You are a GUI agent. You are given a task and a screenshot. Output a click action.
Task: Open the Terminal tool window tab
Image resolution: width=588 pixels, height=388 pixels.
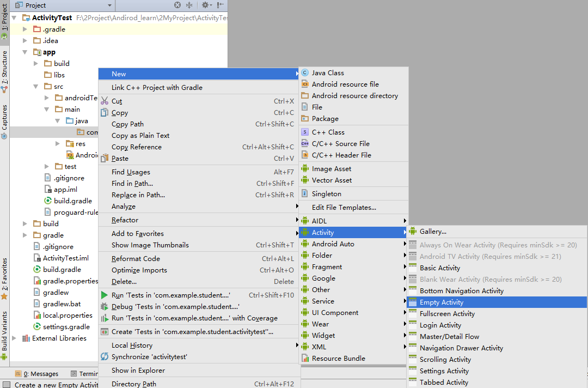click(x=84, y=374)
